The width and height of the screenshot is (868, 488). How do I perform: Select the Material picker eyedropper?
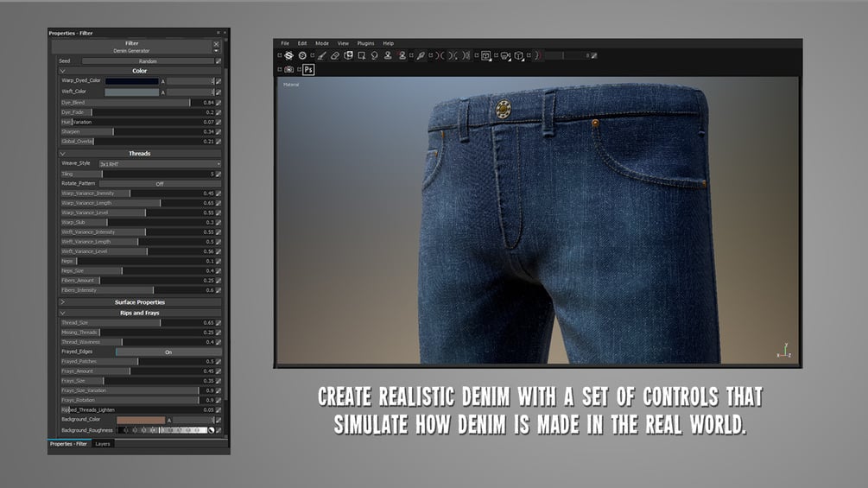point(421,55)
